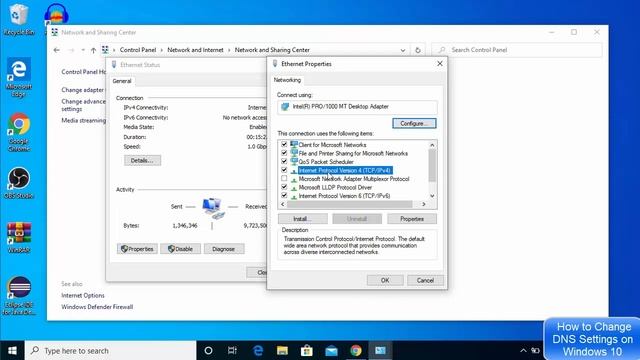Click Ethernet Properties title bar icon
This screenshot has width=640, height=360.
(275, 64)
